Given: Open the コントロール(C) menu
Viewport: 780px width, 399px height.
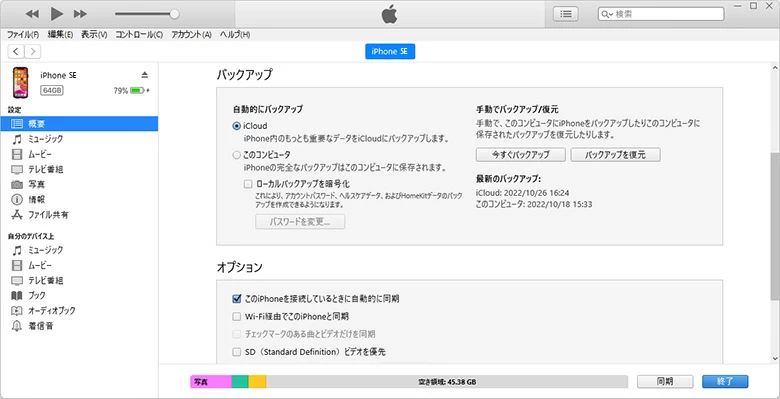Looking at the screenshot, I should [x=139, y=34].
